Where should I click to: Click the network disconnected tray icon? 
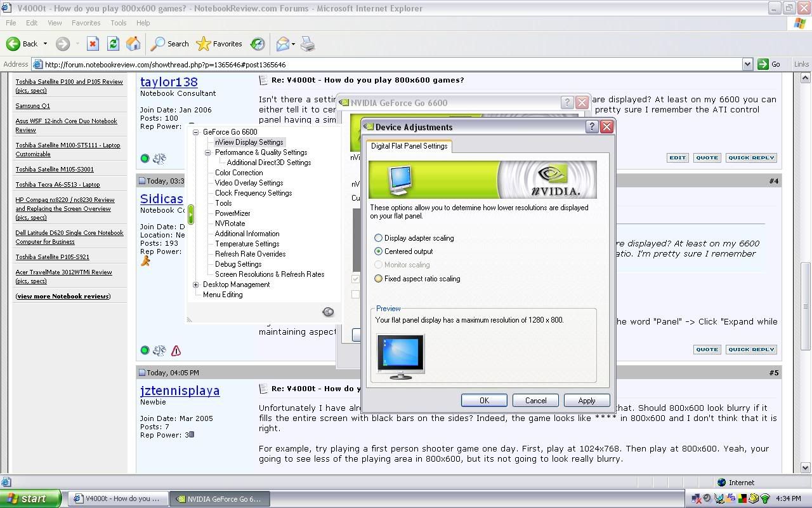click(697, 498)
